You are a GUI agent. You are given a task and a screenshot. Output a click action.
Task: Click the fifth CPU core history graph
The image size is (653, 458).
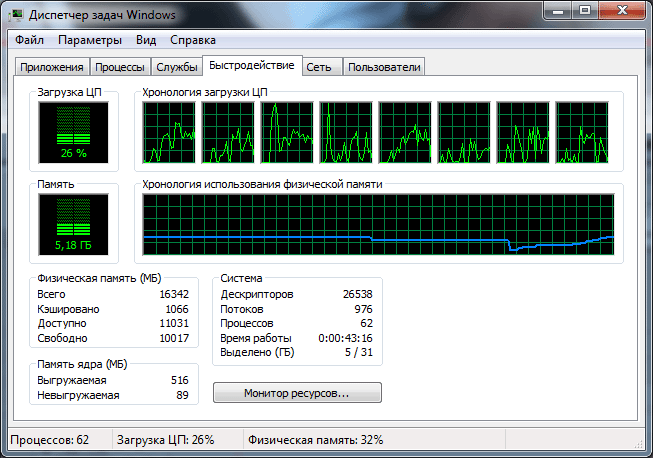[405, 132]
